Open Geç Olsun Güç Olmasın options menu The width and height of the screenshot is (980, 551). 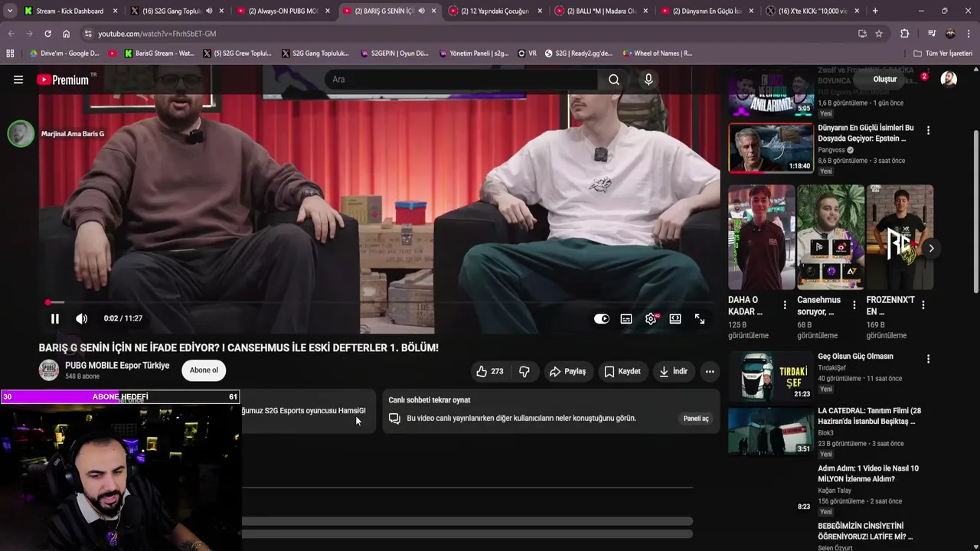pyautogui.click(x=928, y=359)
